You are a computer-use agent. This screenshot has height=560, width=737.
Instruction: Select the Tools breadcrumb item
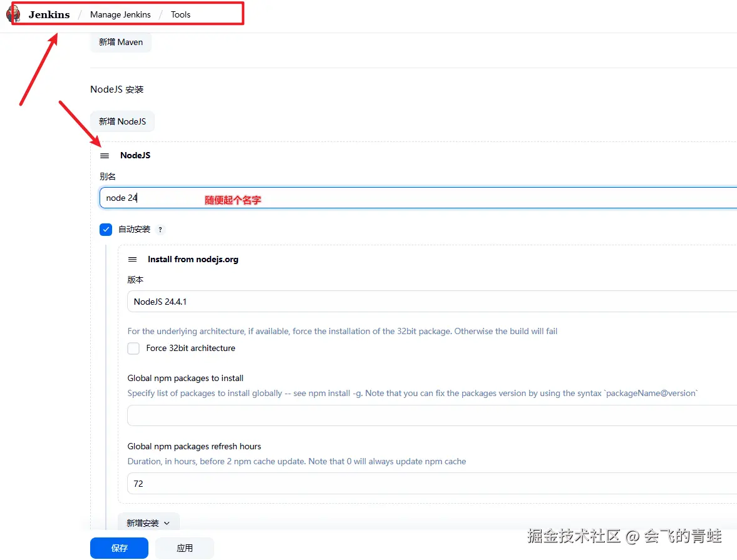click(180, 14)
